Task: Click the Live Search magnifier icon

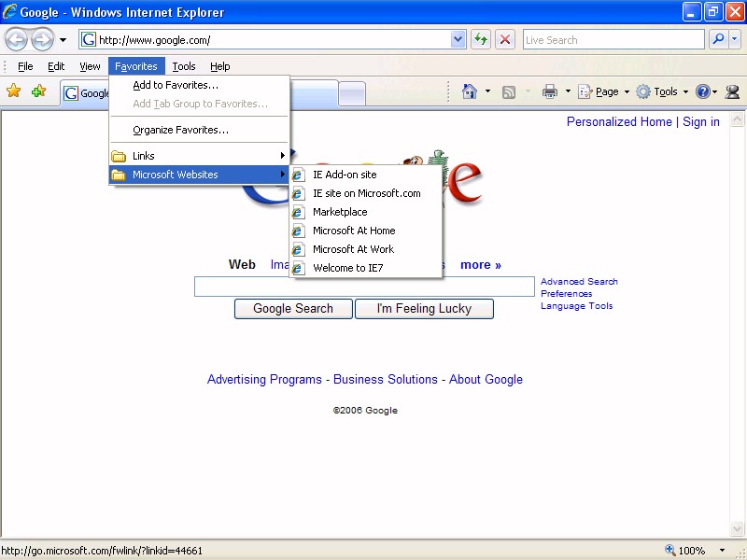Action: coord(718,39)
